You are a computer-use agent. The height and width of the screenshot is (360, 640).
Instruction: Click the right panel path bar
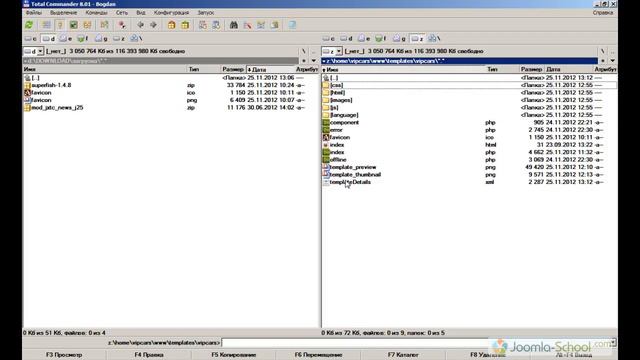460,61
